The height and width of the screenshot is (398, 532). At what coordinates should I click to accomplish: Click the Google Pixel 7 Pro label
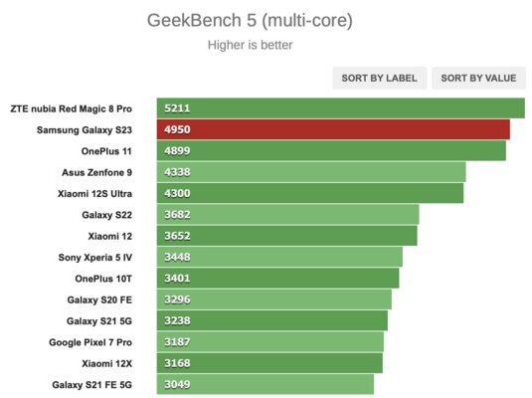90,342
